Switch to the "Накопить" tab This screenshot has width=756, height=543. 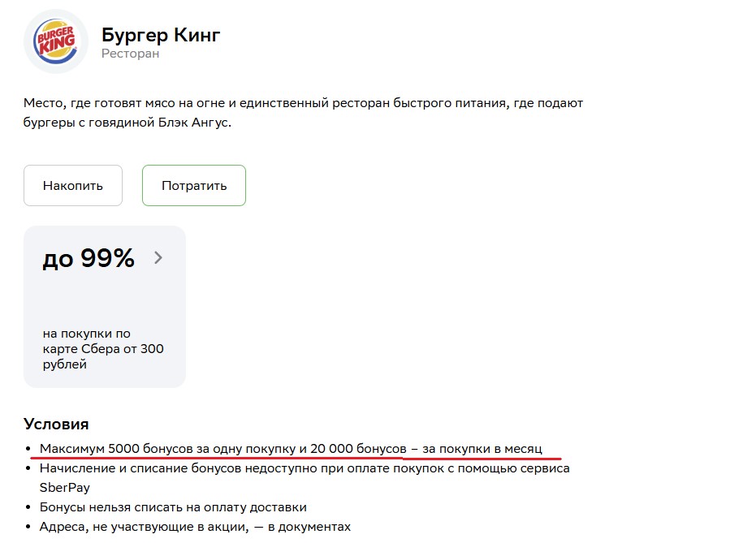click(x=73, y=186)
